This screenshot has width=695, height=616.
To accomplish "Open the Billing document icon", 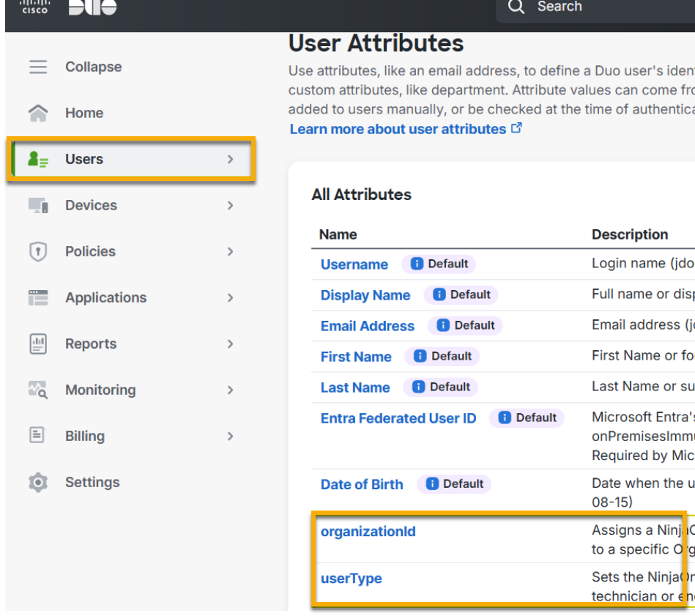I will click(38, 436).
